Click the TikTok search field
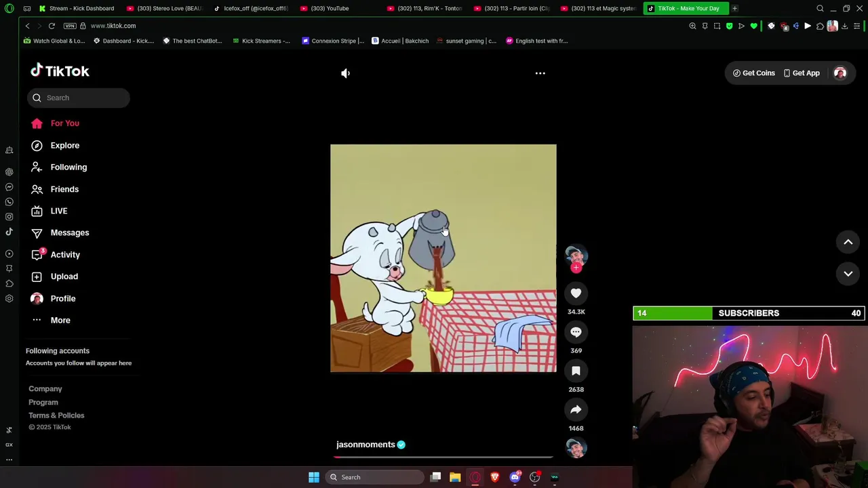 [79, 98]
